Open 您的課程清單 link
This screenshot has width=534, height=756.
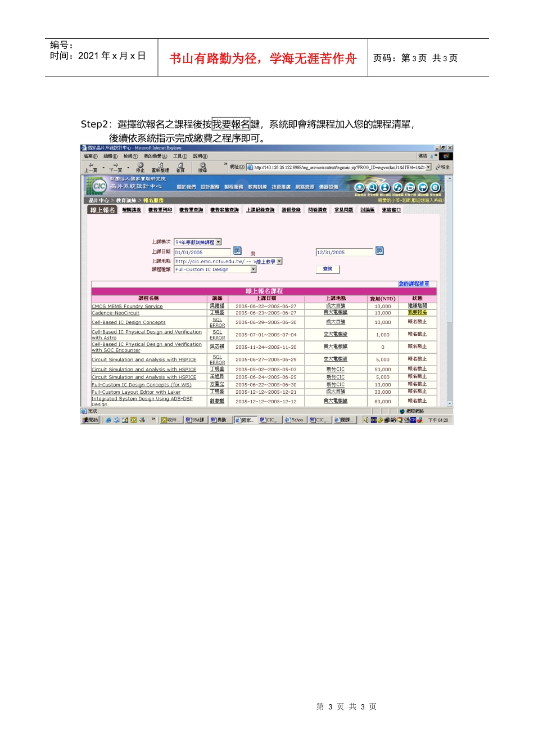tap(414, 284)
